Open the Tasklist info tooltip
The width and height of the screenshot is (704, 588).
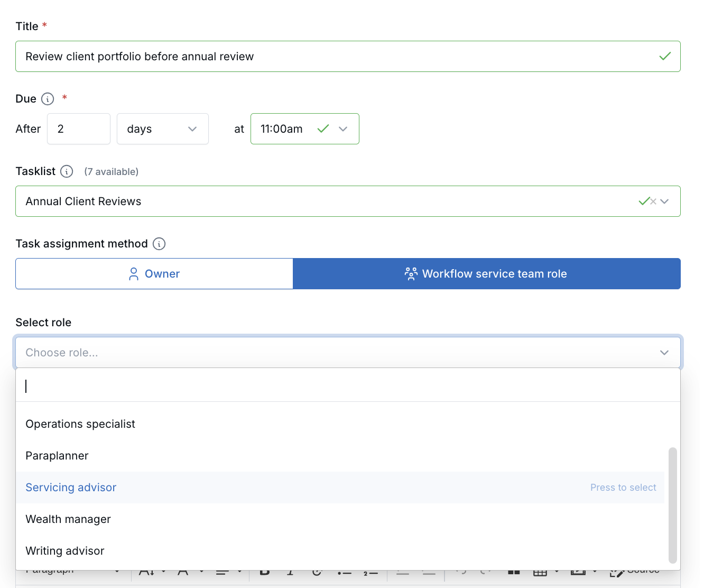(x=67, y=171)
